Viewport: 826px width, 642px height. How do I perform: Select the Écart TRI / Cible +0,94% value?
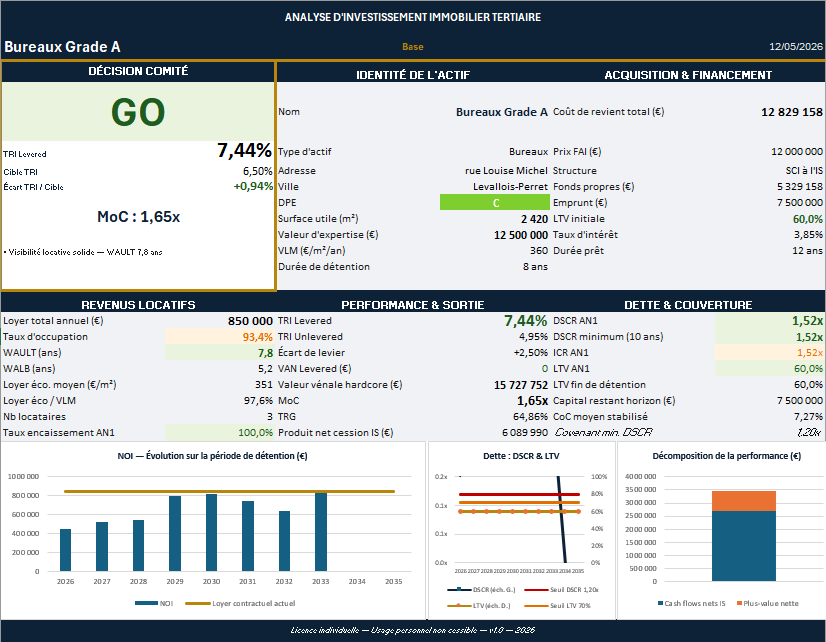(253, 186)
